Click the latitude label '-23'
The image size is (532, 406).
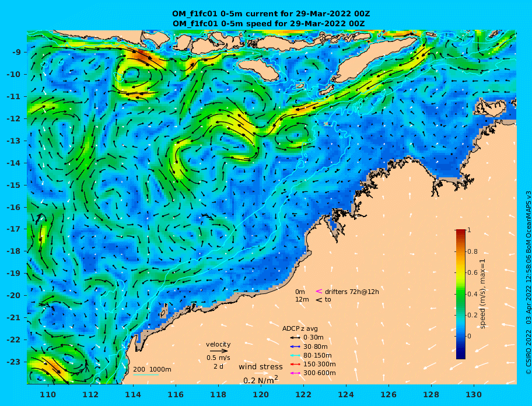13,362
